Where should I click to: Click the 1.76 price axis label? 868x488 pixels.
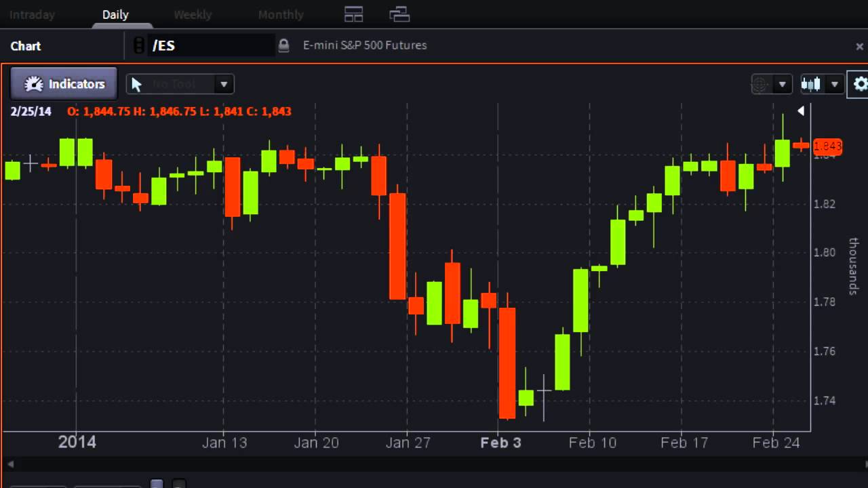tap(825, 351)
